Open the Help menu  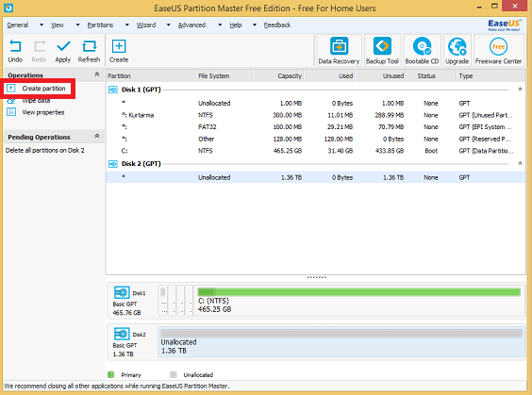pos(236,25)
